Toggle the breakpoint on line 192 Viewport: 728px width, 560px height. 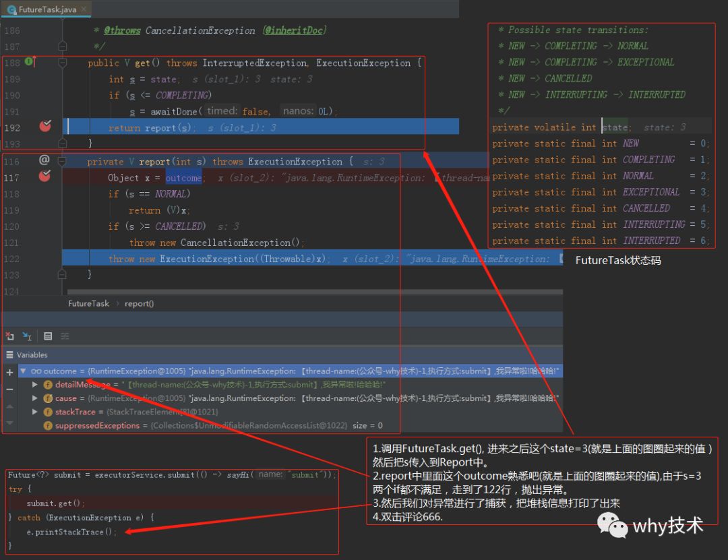[45, 126]
